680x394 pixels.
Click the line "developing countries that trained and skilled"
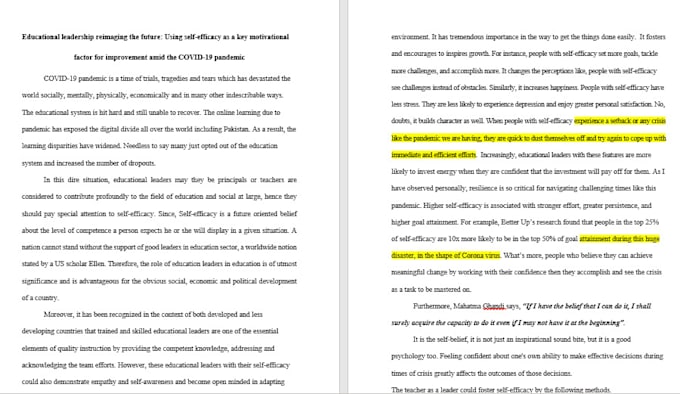pos(150,331)
